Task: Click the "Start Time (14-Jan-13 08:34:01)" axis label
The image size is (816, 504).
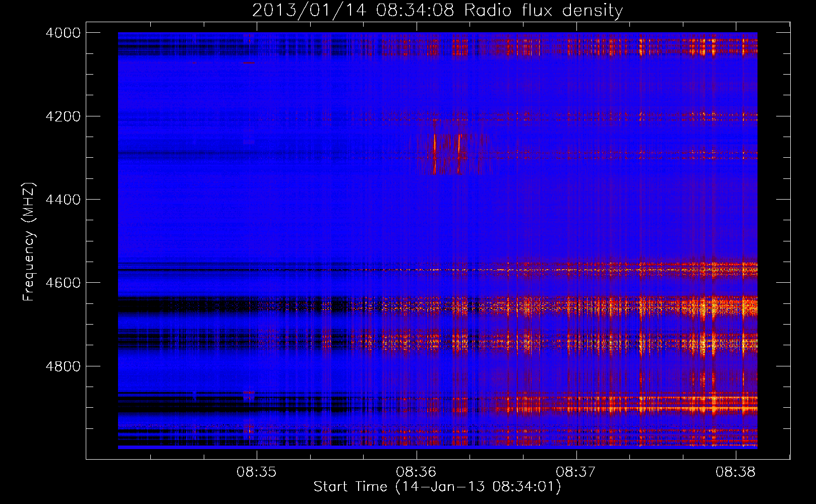Action: [x=437, y=487]
